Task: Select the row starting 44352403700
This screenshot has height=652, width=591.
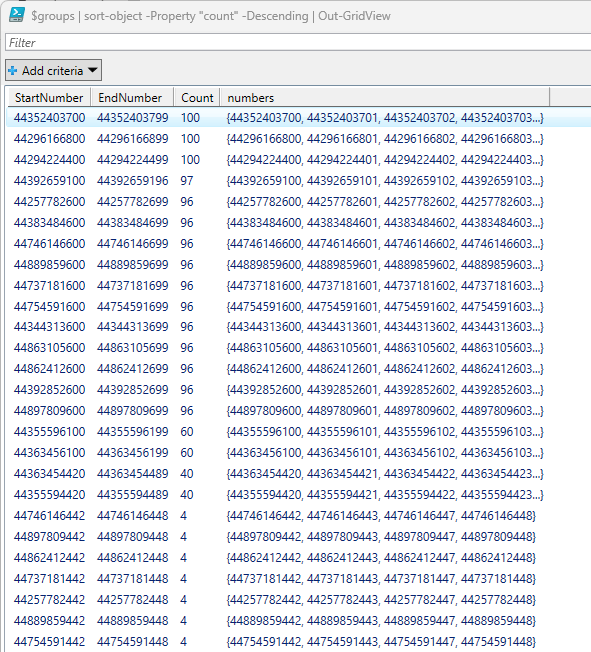Action: pyautogui.click(x=299, y=118)
